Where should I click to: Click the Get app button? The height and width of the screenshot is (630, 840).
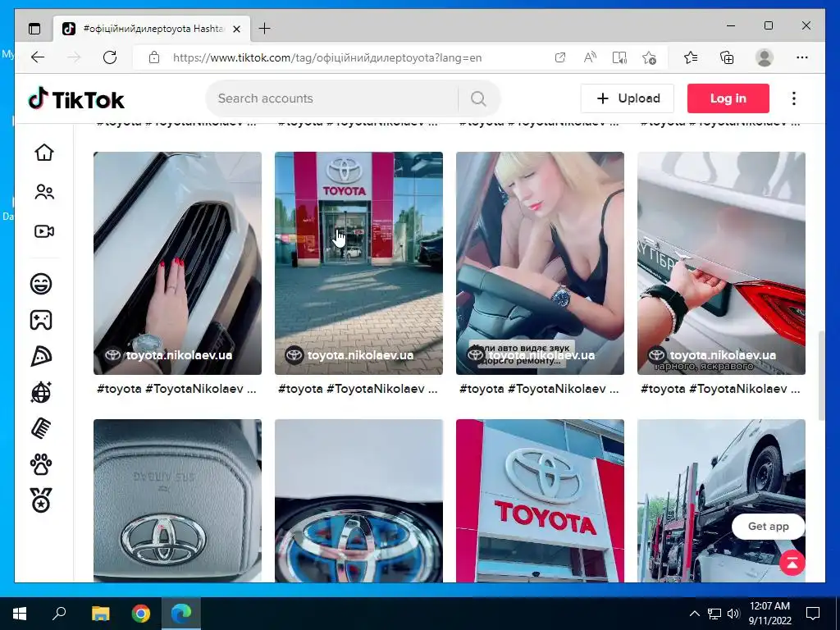(768, 526)
